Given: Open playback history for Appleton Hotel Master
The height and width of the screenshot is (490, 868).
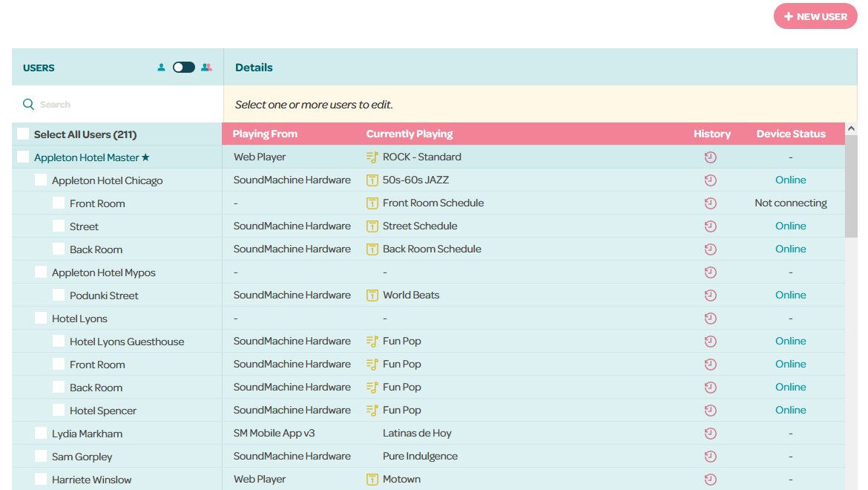Looking at the screenshot, I should tap(710, 157).
